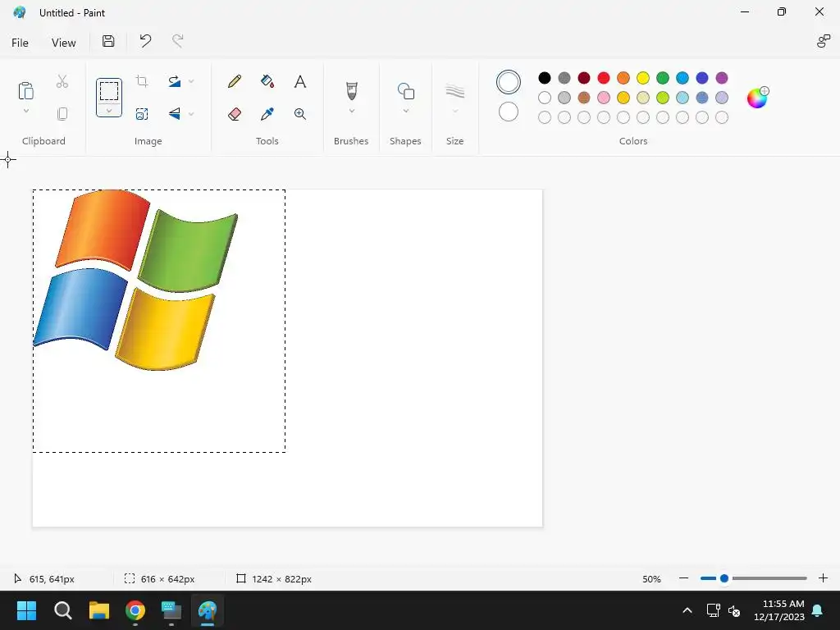
Task: Open the Windows Start menu
Action: pos(26,610)
